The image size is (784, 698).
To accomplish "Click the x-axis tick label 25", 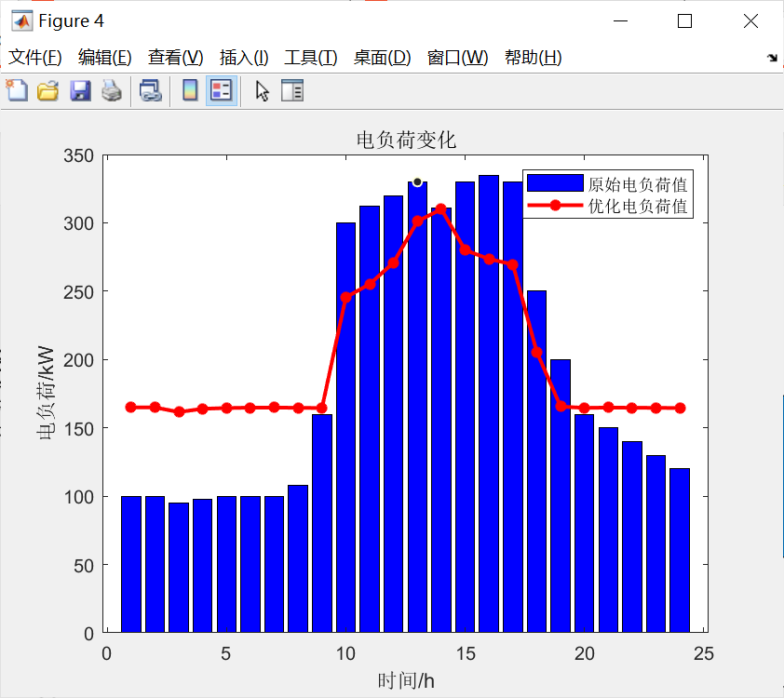I will (x=704, y=653).
